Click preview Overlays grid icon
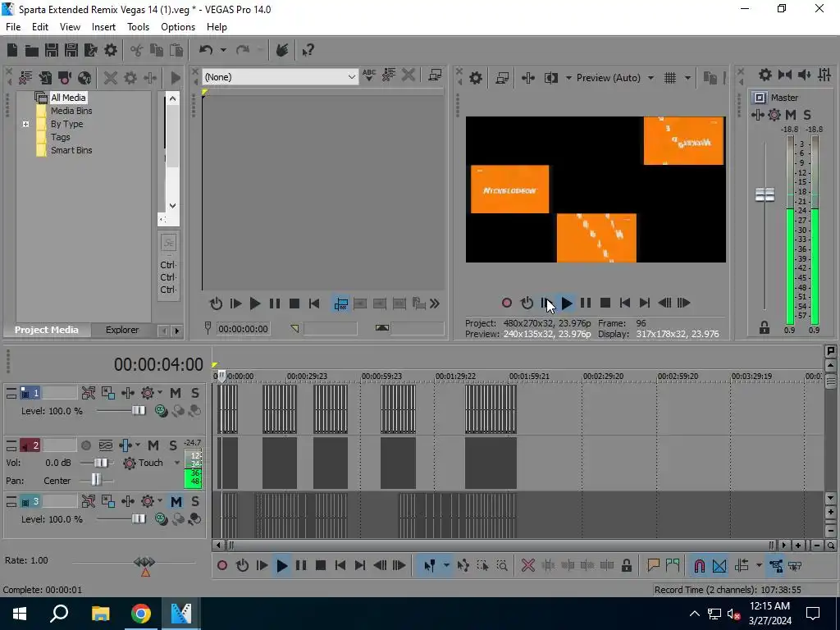This screenshot has height=630, width=840. pyautogui.click(x=670, y=78)
